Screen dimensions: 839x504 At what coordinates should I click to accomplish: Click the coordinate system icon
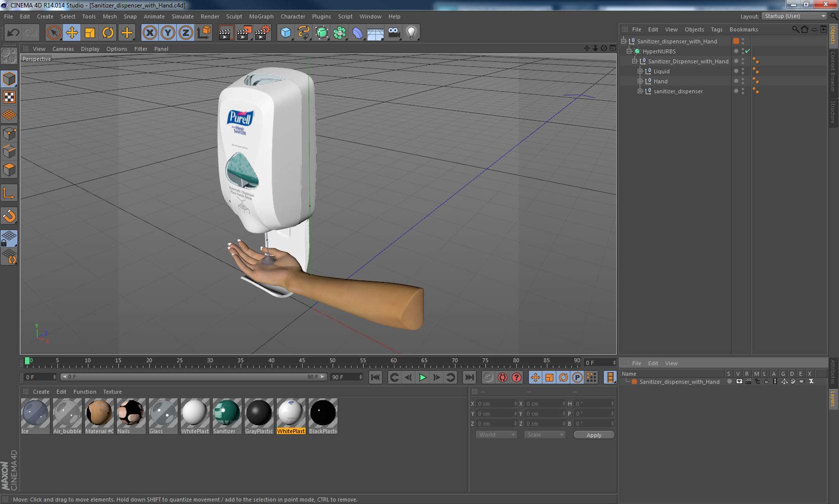[204, 33]
